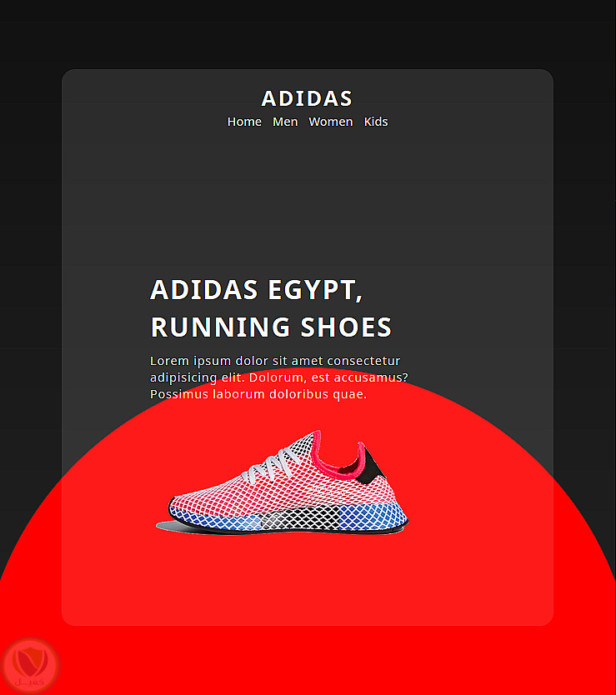Click the shoe's white laces
Image resolution: width=616 pixels, height=695 pixels.
271,465
